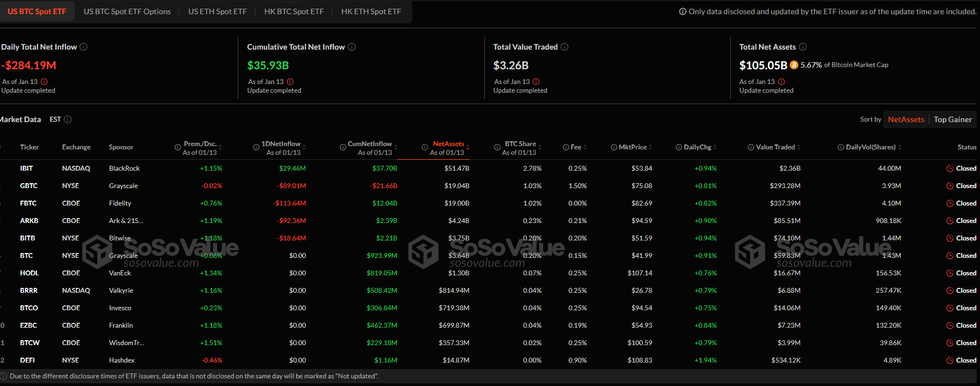Click info icon beside Cumulative Total Net Inflow
The height and width of the screenshot is (386, 980).
pyautogui.click(x=352, y=47)
